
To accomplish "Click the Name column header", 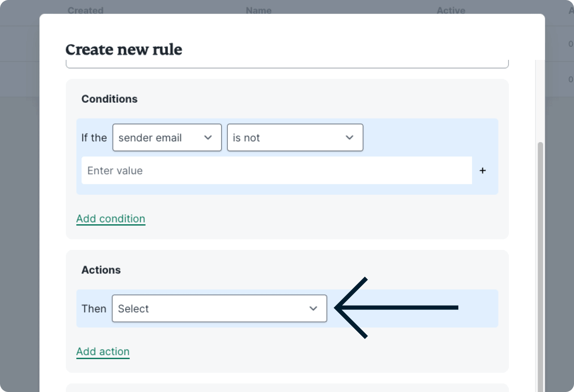I will pos(259,10).
